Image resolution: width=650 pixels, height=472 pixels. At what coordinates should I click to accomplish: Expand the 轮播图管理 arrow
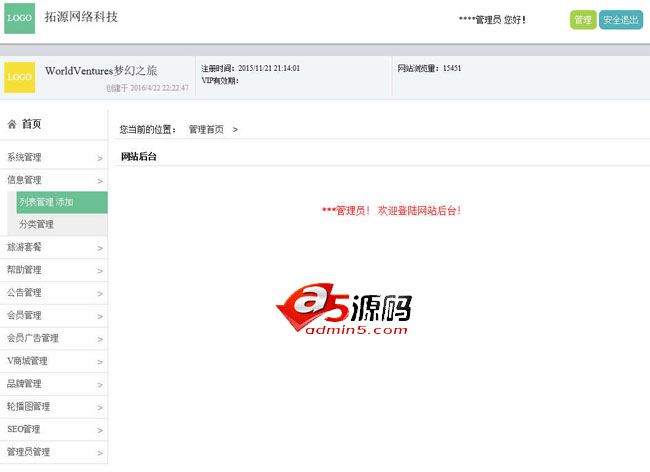click(100, 408)
